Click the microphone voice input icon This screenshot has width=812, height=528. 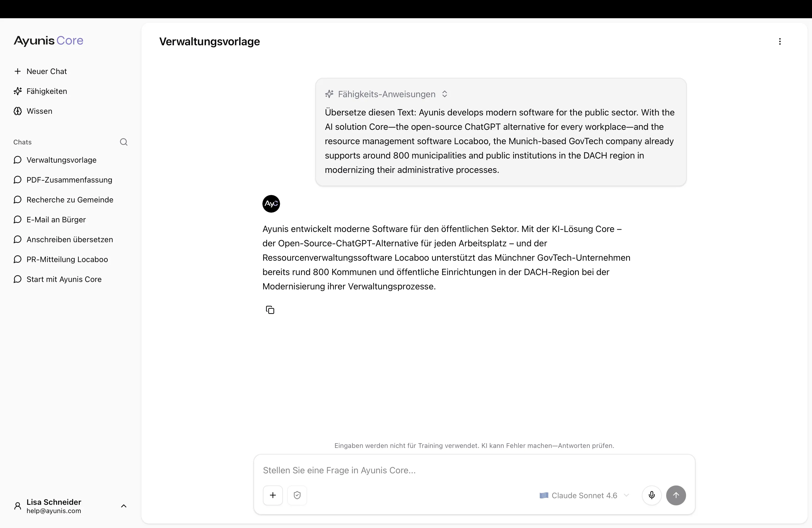[x=651, y=495]
